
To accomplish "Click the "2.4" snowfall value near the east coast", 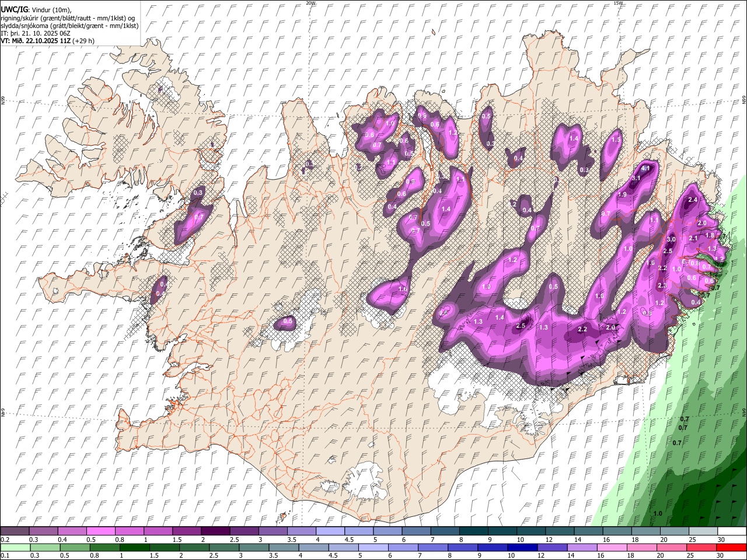I will coord(693,199).
